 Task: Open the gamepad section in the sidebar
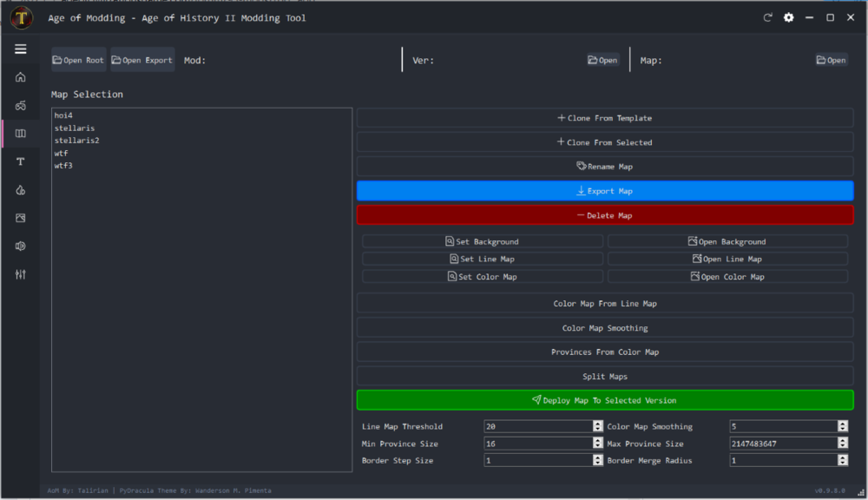click(x=21, y=105)
